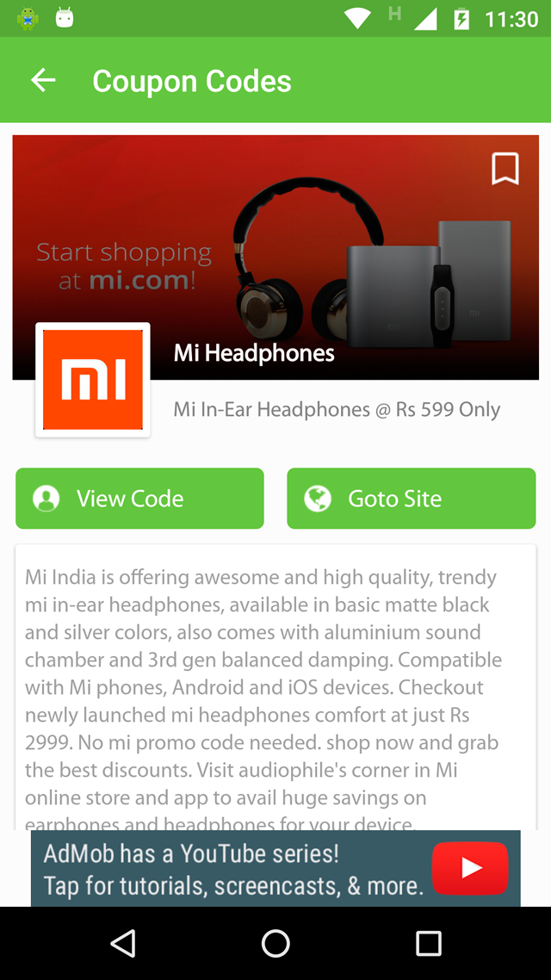Tap the headphones banner image
Viewport: 551px width, 980px height.
click(x=275, y=257)
